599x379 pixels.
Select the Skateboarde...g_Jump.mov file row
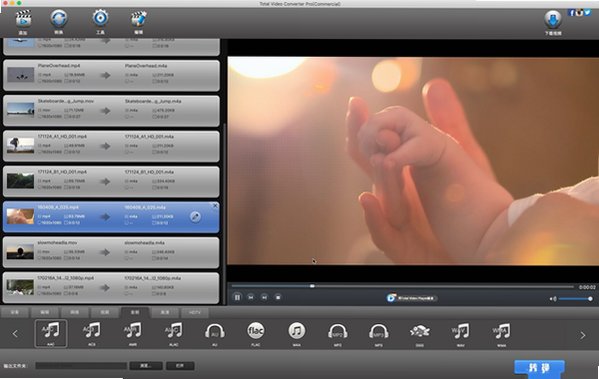pyautogui.click(x=111, y=111)
